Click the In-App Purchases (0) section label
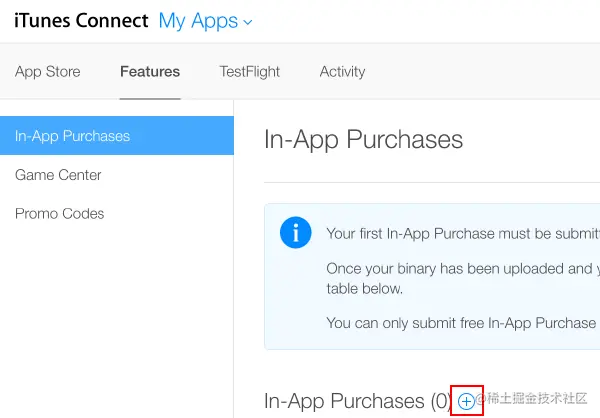This screenshot has width=600, height=418. click(358, 401)
